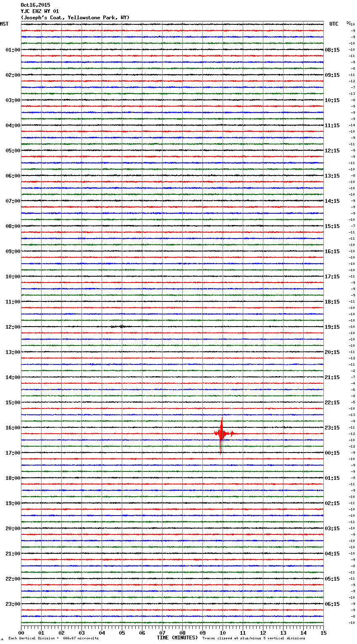
Task: Select the '05:00' MST row label
Action: (13, 151)
